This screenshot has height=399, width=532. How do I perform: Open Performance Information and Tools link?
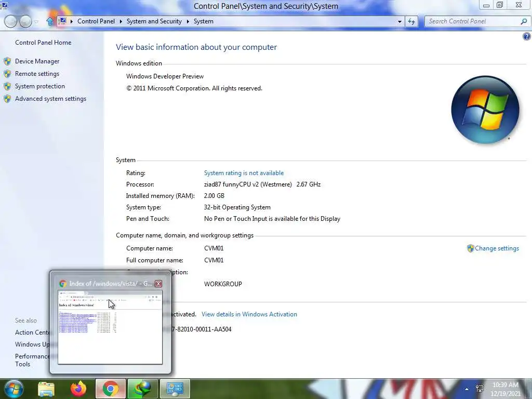coord(33,360)
